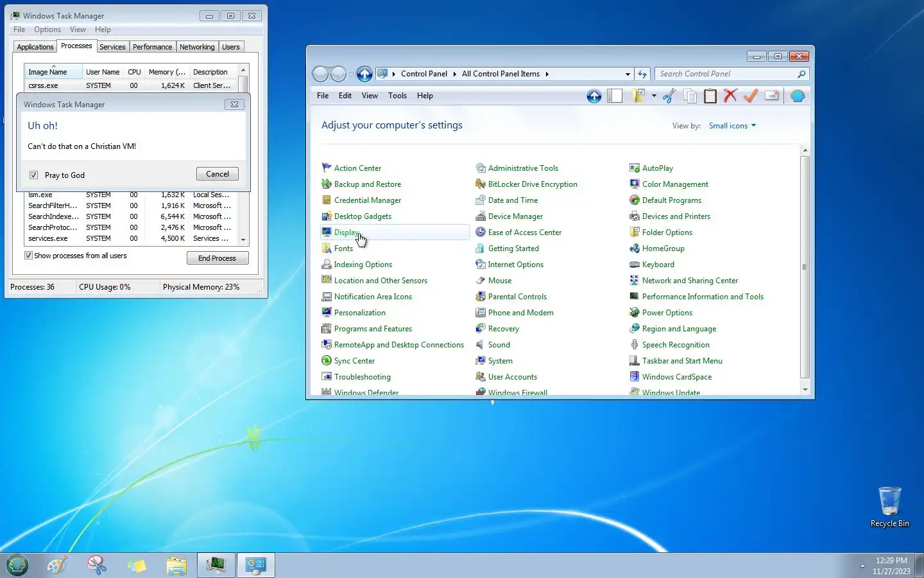Click the search magnifier icon
The image size is (924, 578).
tap(801, 74)
